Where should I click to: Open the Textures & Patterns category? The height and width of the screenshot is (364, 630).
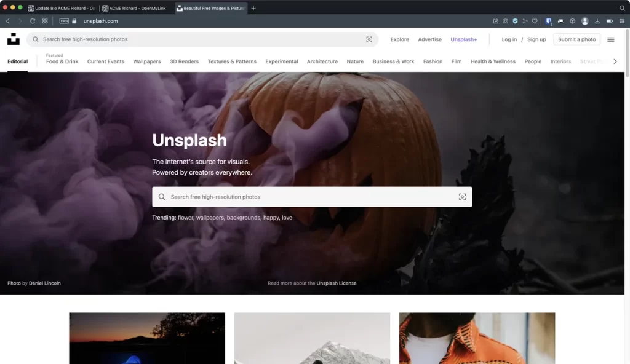tap(232, 61)
